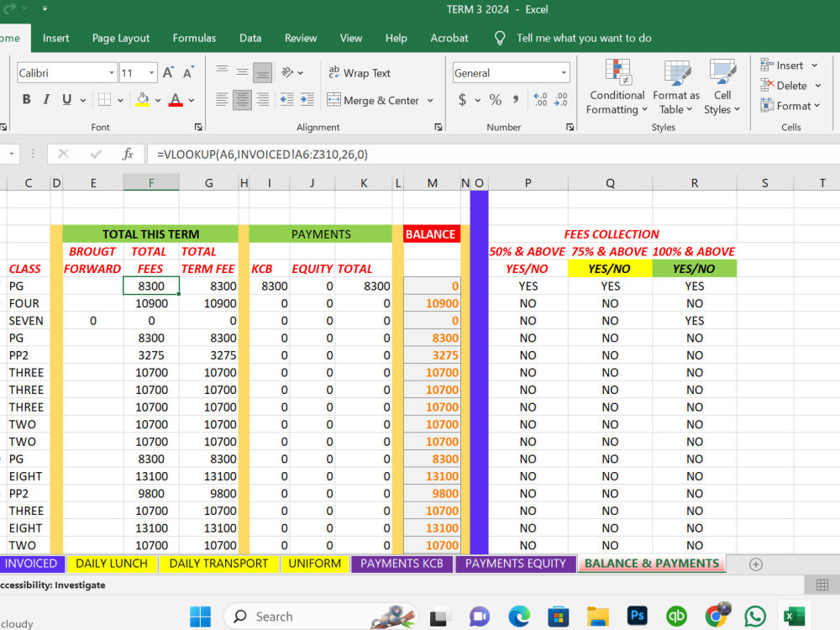This screenshot has height=630, width=840.
Task: Expand the Merge & Center options
Action: pyautogui.click(x=430, y=100)
